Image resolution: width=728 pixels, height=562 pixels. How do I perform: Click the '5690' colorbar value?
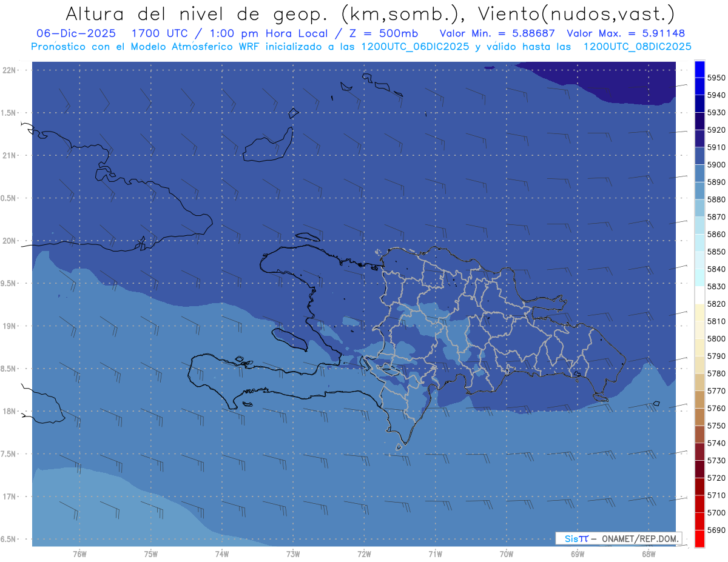click(x=716, y=530)
